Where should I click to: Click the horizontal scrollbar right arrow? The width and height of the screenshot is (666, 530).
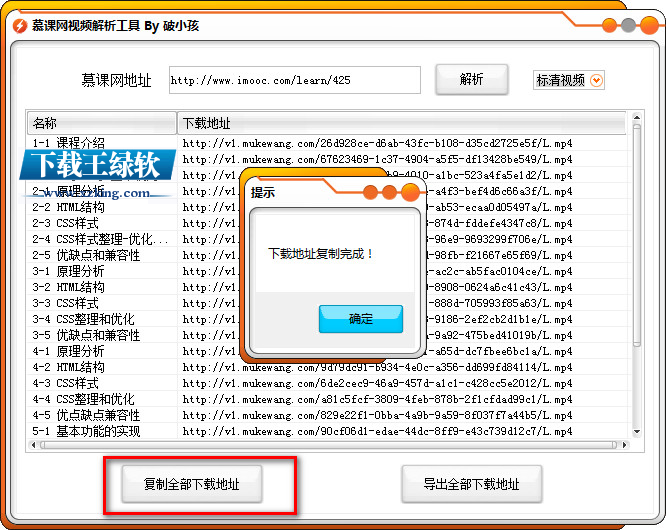pos(624,445)
